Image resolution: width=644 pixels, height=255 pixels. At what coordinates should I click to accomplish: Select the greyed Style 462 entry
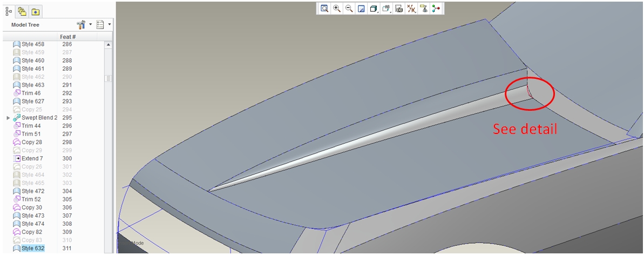click(x=33, y=77)
